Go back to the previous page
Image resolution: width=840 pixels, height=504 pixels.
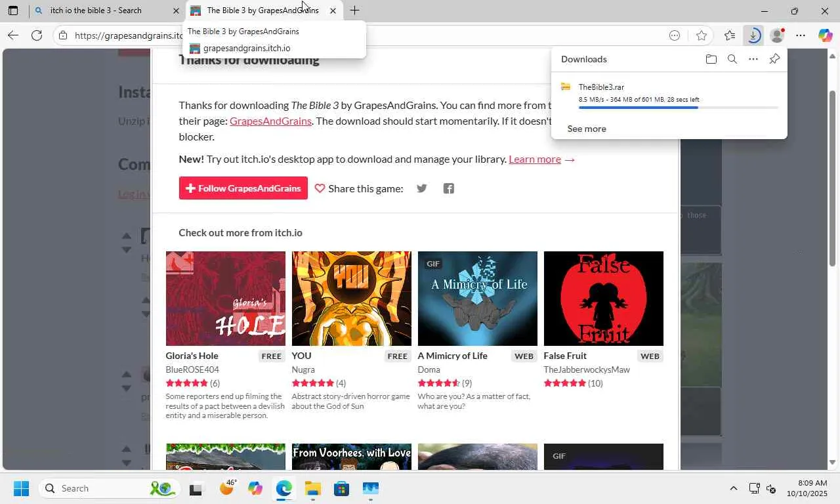coord(13,35)
